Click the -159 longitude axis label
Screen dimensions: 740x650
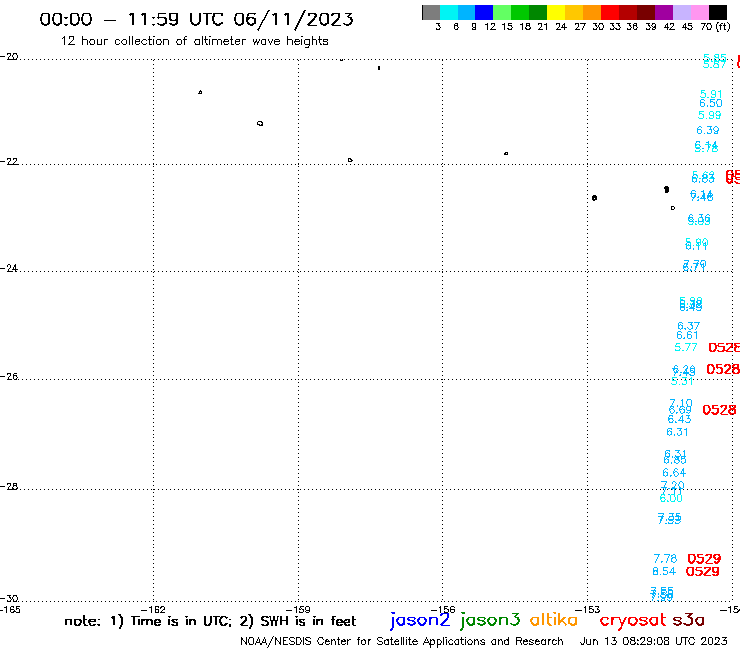(298, 609)
